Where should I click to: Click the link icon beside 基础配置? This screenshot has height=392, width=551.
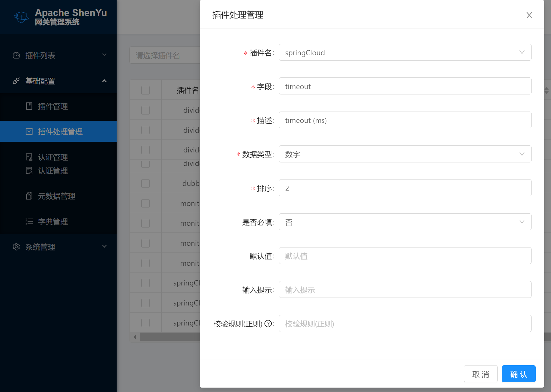tap(16, 81)
